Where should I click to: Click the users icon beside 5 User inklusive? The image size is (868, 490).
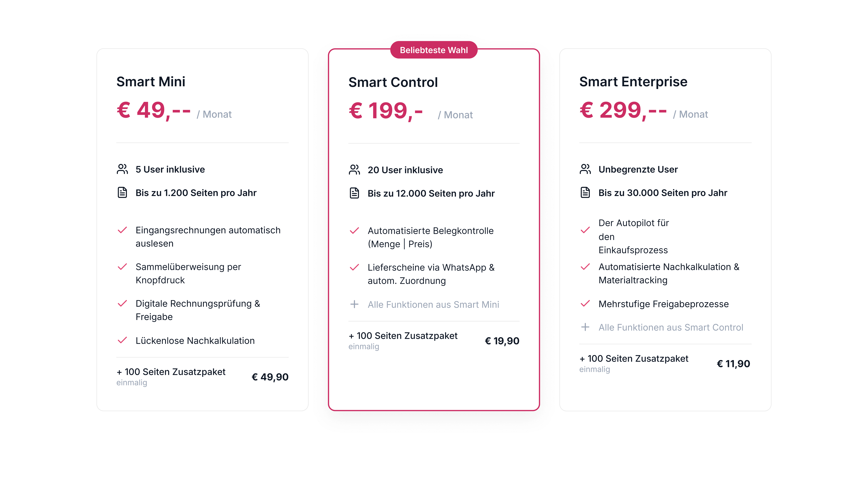point(122,169)
